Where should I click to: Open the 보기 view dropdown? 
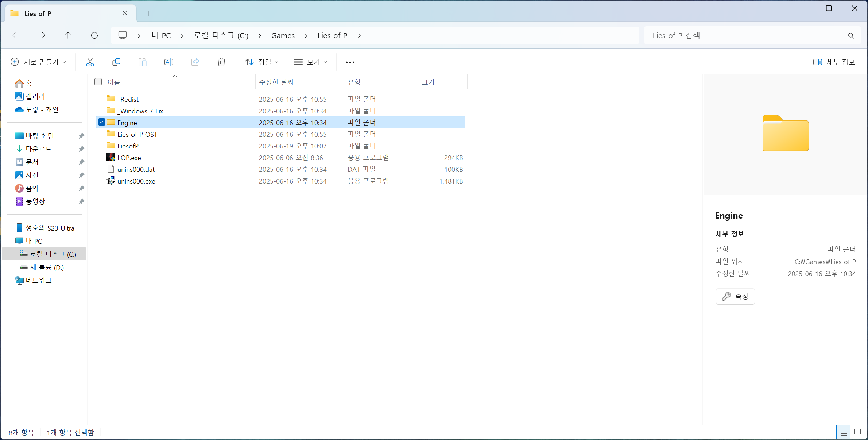tap(310, 62)
